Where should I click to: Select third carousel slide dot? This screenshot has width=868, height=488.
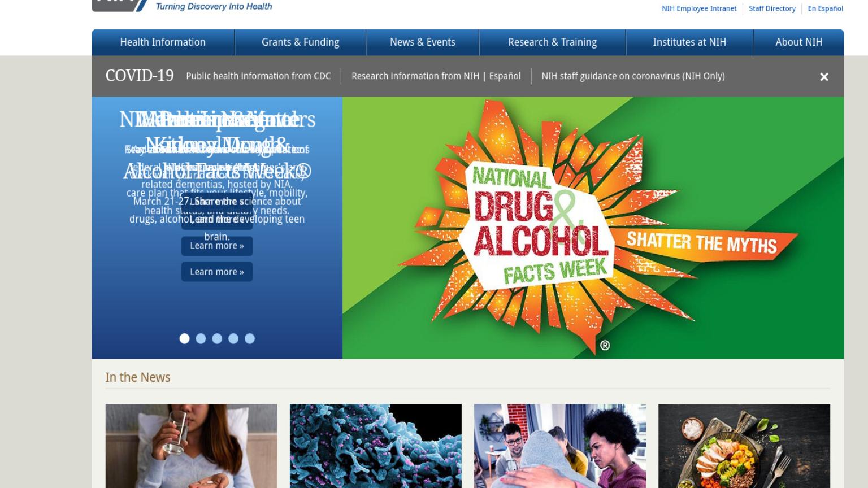217,338
